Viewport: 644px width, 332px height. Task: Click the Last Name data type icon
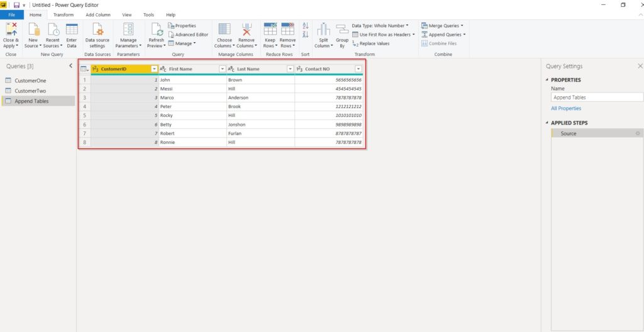[231, 69]
